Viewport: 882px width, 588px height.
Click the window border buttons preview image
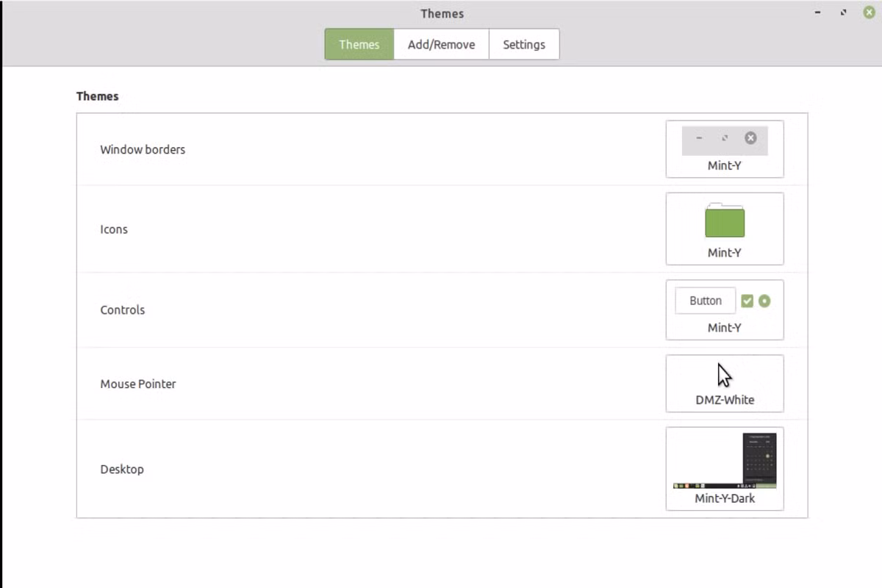[x=725, y=140]
